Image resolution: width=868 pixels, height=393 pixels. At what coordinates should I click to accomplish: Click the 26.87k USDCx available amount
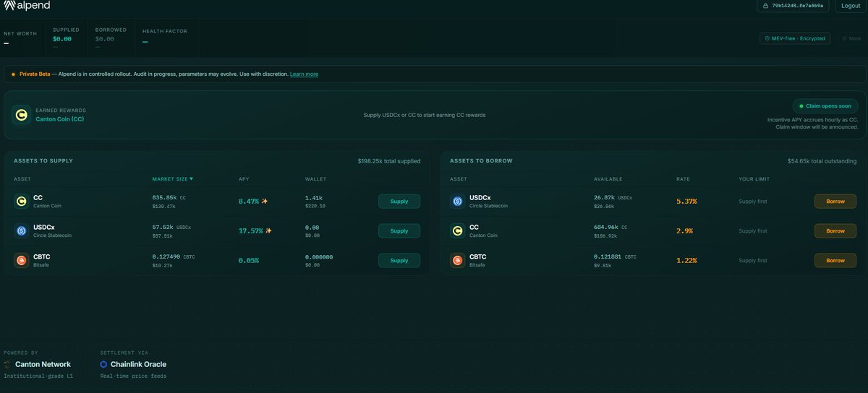[613, 197]
